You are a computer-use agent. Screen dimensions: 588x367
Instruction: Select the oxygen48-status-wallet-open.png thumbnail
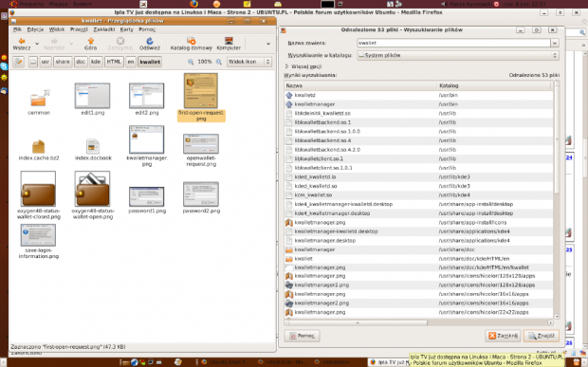(x=92, y=189)
